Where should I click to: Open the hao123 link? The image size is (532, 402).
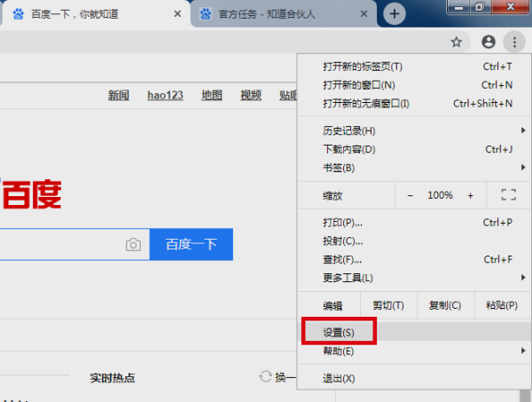pos(165,95)
